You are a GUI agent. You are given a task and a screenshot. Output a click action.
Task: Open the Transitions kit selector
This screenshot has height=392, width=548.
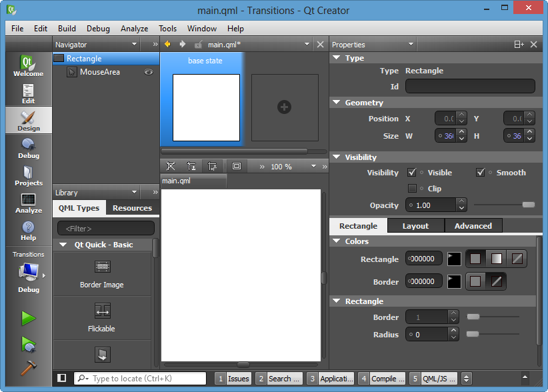click(28, 272)
